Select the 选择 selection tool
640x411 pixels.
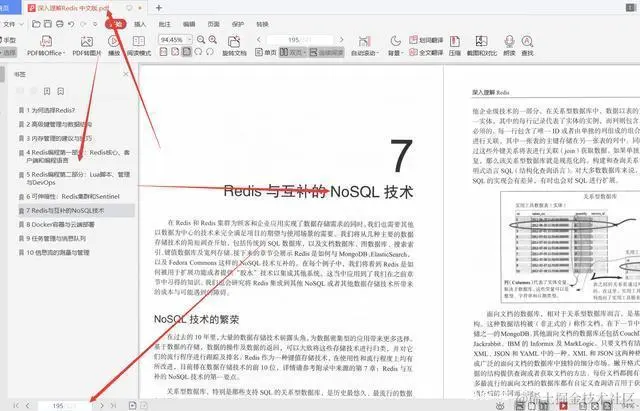[x=8, y=52]
